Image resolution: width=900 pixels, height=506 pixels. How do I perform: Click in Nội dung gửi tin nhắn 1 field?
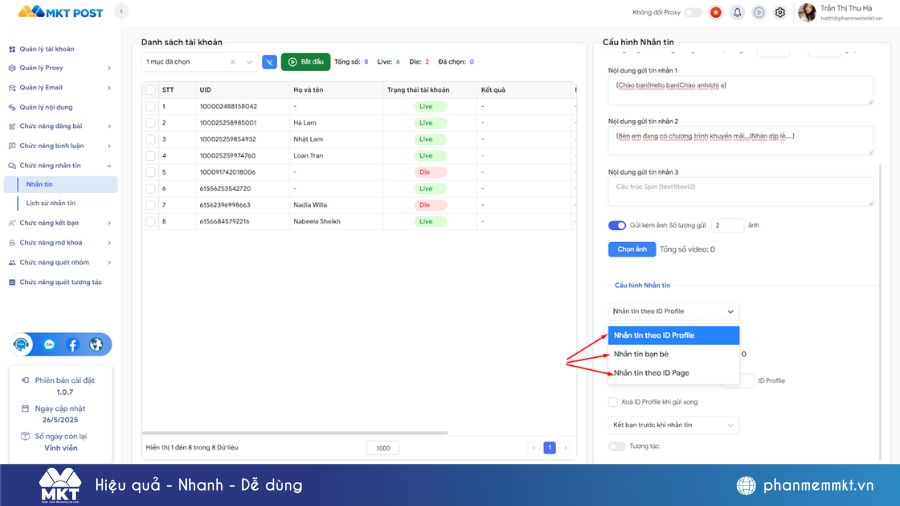pyautogui.click(x=740, y=90)
